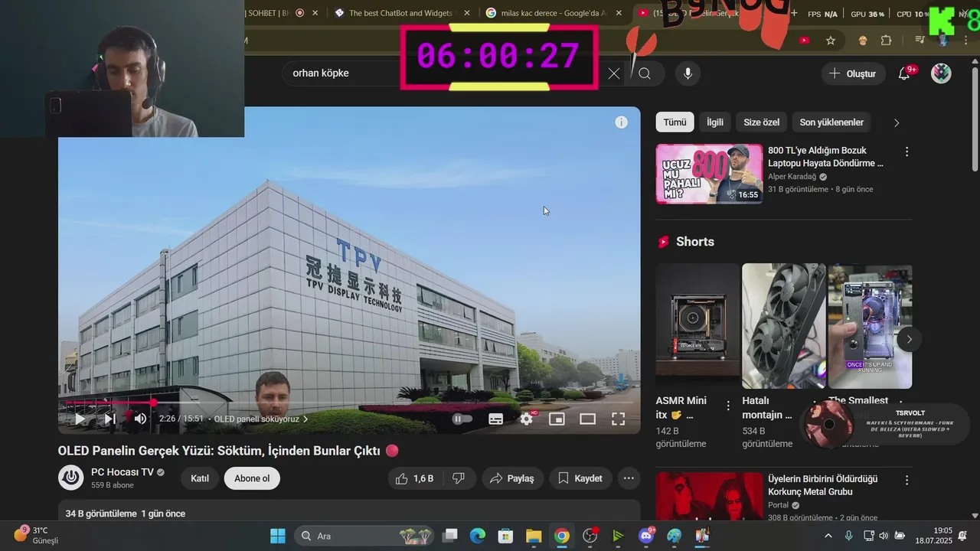Seek on the video progress bar
This screenshot has width=980, height=551.
[x=349, y=402]
